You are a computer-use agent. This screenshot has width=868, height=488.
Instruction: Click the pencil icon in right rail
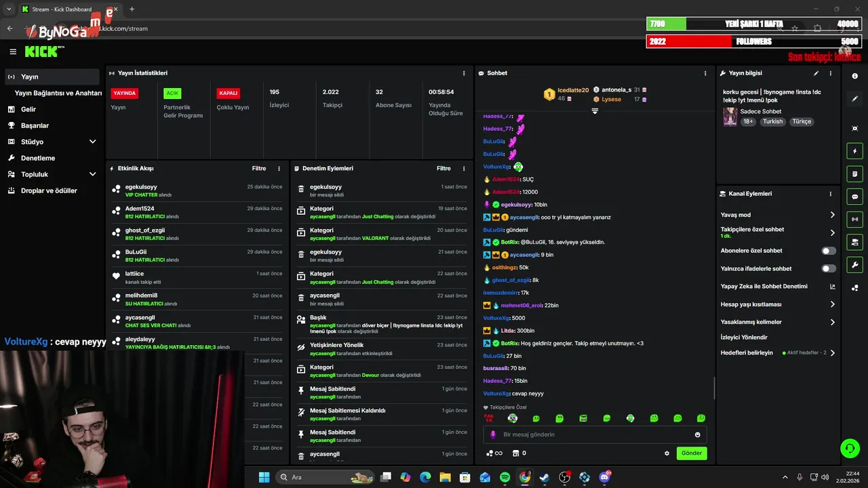coord(855,99)
